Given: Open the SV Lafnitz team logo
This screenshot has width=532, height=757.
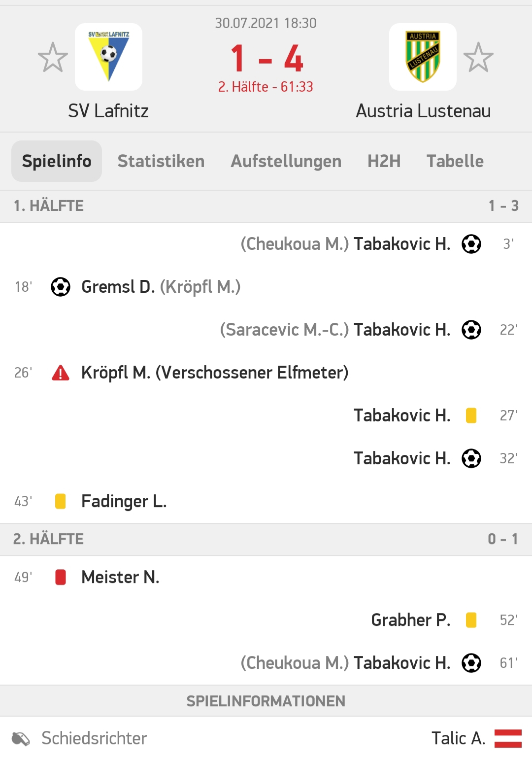Looking at the screenshot, I should tap(108, 57).
